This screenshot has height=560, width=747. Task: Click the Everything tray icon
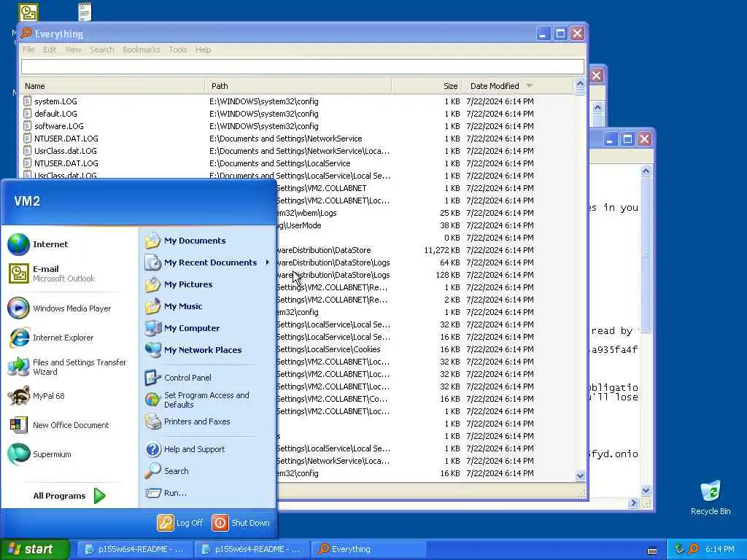click(694, 549)
